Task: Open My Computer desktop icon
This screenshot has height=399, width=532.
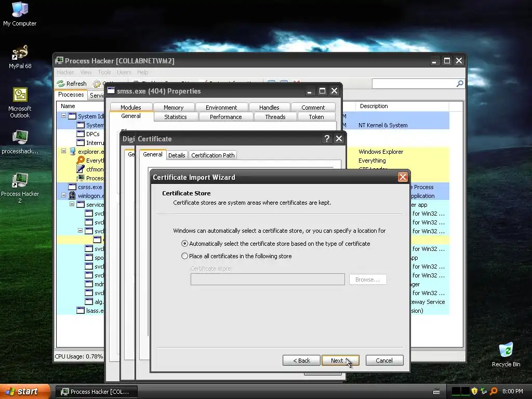Action: point(20,14)
